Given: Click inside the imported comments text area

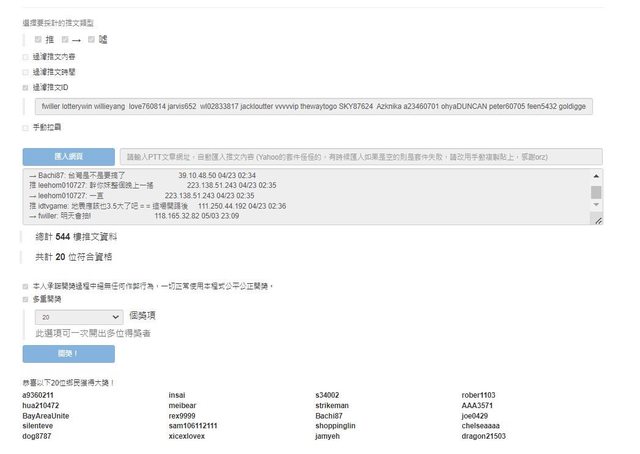Looking at the screenshot, I should [x=300, y=196].
